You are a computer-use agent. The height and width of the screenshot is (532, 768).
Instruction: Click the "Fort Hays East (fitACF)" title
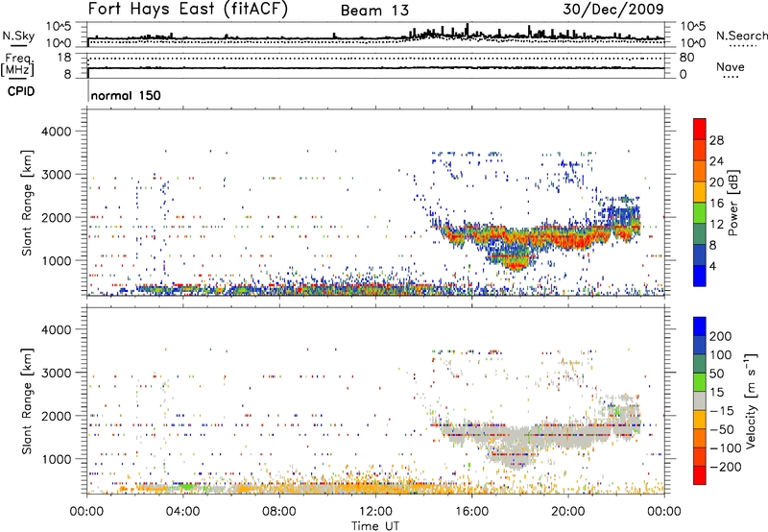tap(188, 10)
